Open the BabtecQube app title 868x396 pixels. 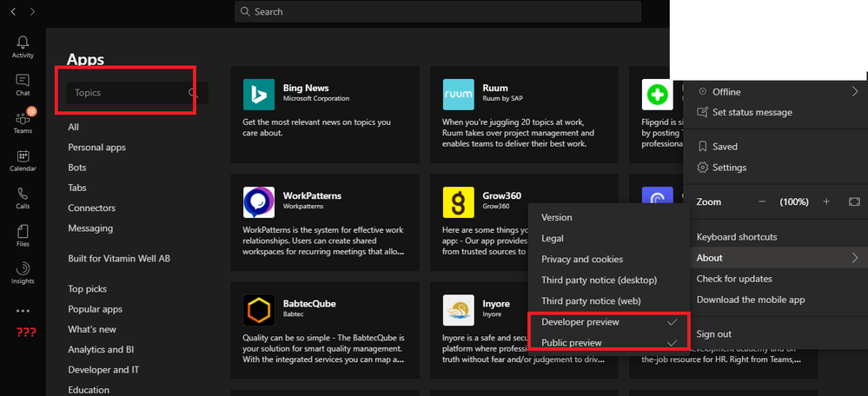pyautogui.click(x=309, y=304)
